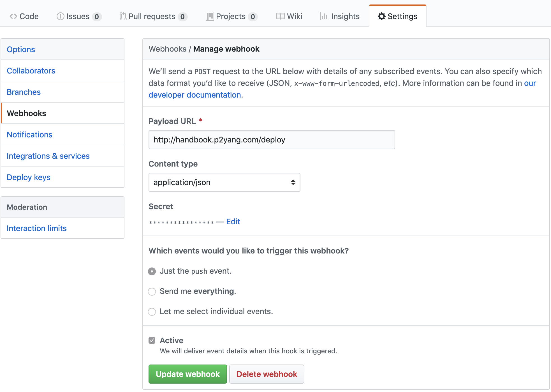Click the Issues exclamation icon
This screenshot has height=392, width=551.
coord(60,16)
